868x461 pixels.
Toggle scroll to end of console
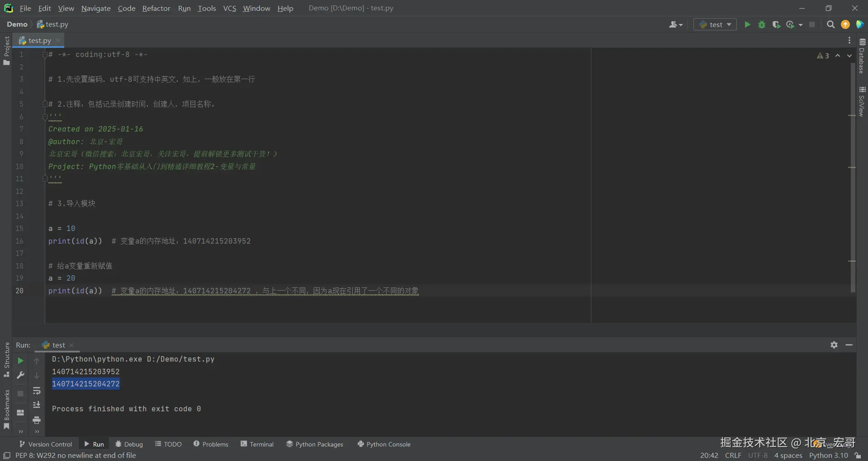tap(37, 405)
